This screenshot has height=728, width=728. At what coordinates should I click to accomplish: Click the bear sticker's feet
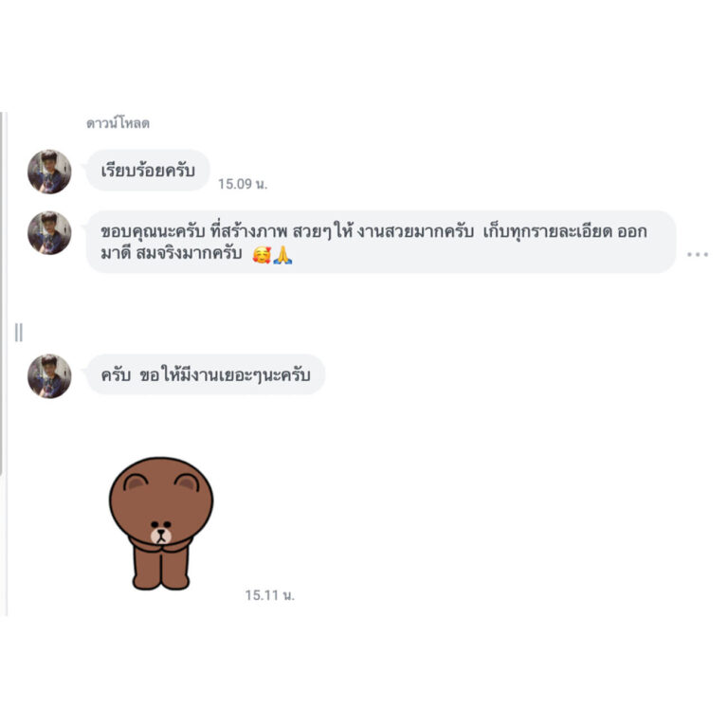(161, 582)
